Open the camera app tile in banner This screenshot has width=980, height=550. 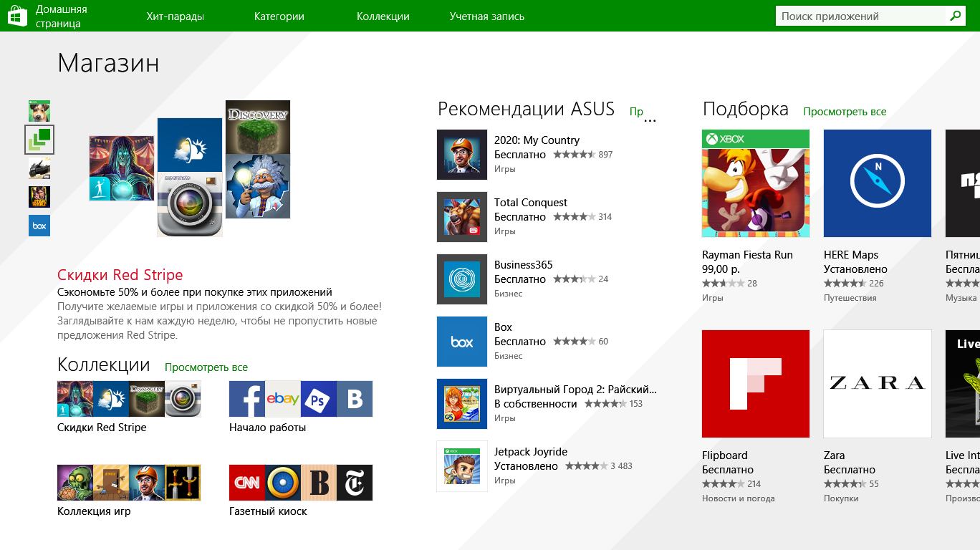point(190,204)
